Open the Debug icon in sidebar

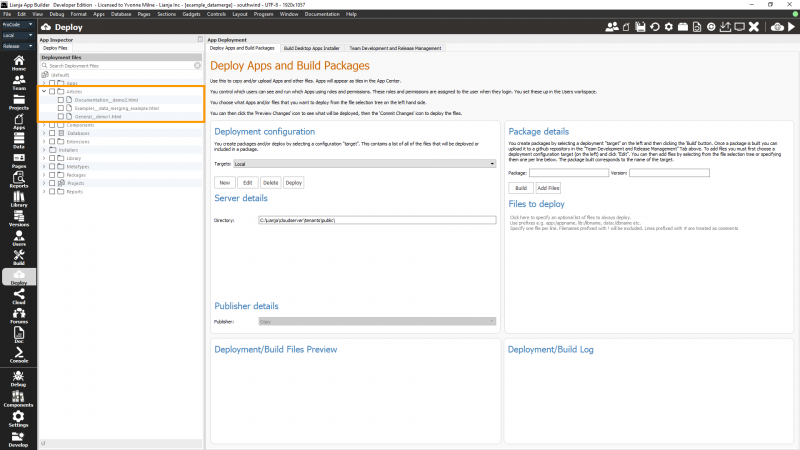pos(18,379)
